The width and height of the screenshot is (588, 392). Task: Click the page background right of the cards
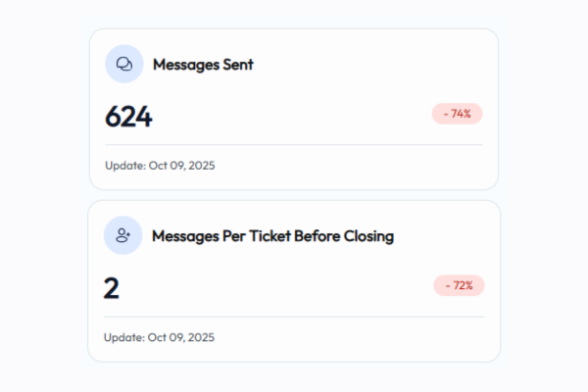pos(544,196)
